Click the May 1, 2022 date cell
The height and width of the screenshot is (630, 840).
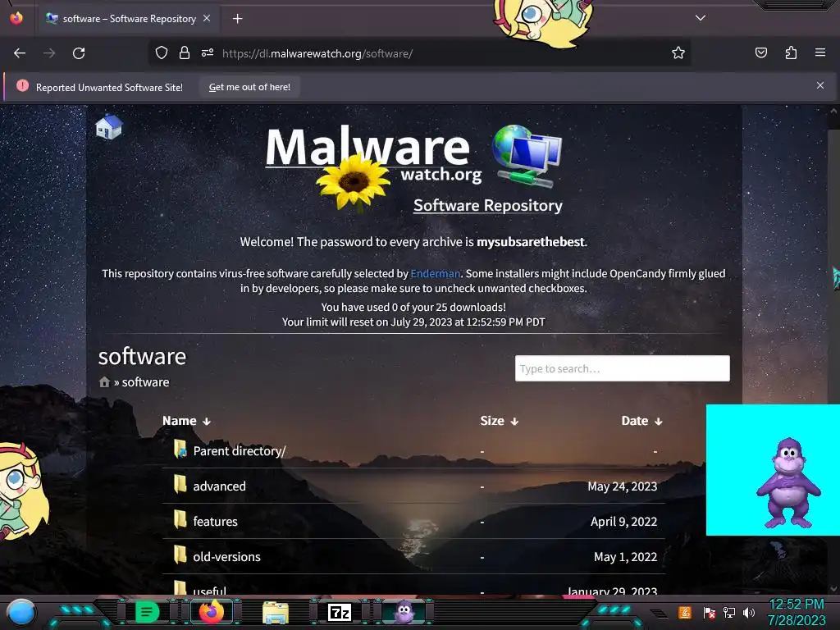pyautogui.click(x=625, y=557)
